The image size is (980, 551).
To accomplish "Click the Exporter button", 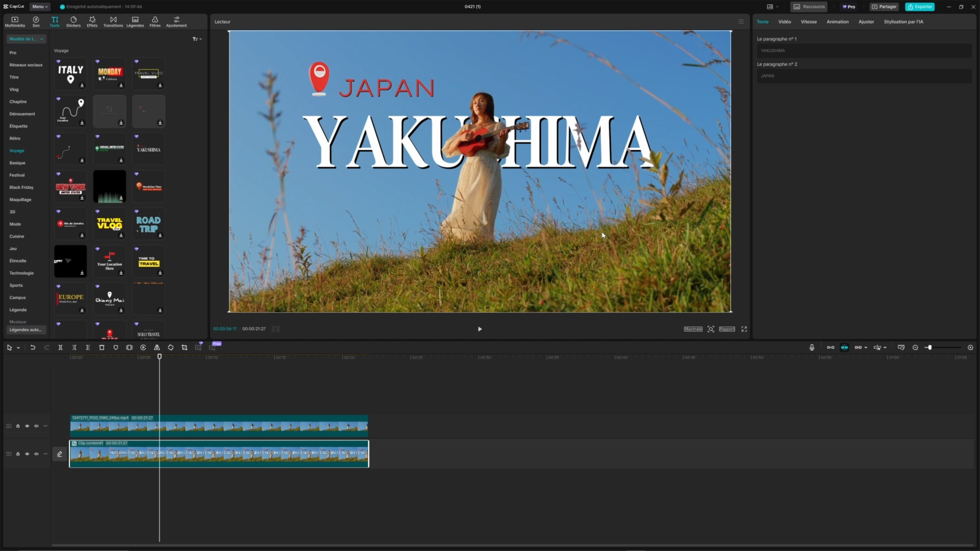I will pos(920,6).
